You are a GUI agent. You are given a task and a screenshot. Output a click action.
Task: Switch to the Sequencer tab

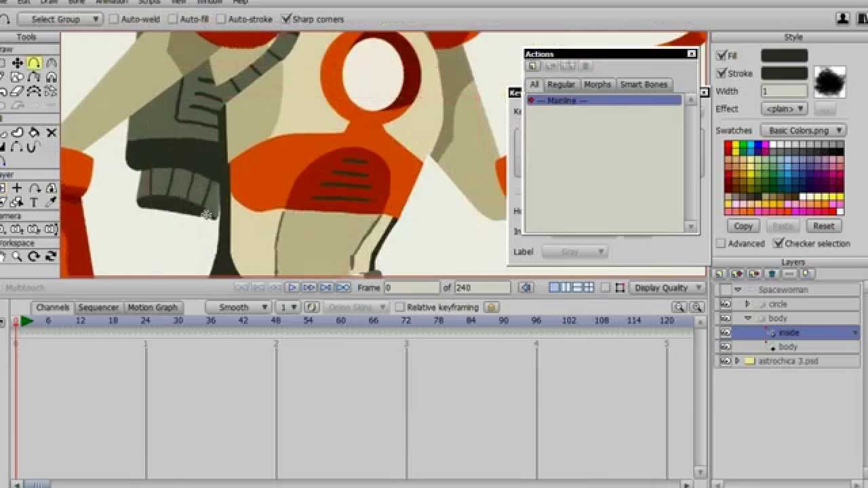pyautogui.click(x=98, y=307)
